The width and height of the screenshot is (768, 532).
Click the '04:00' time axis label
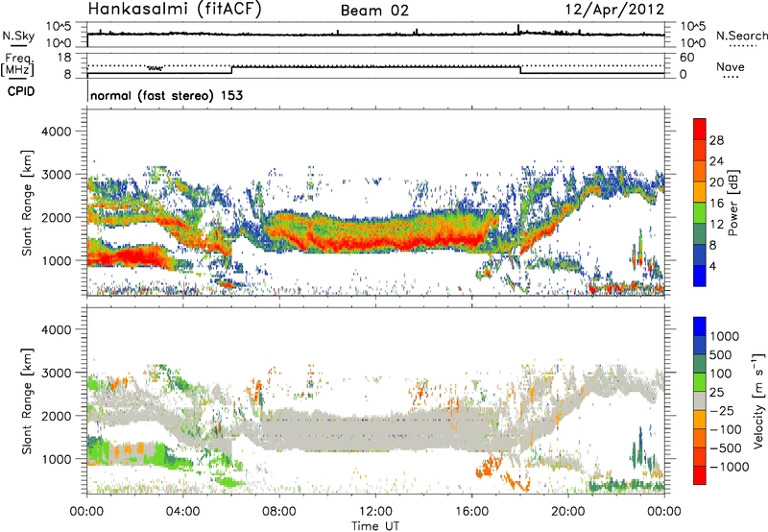(183, 511)
